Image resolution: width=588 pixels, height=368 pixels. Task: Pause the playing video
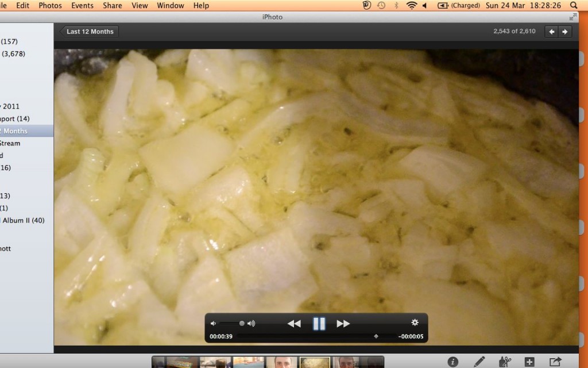pyautogui.click(x=319, y=323)
